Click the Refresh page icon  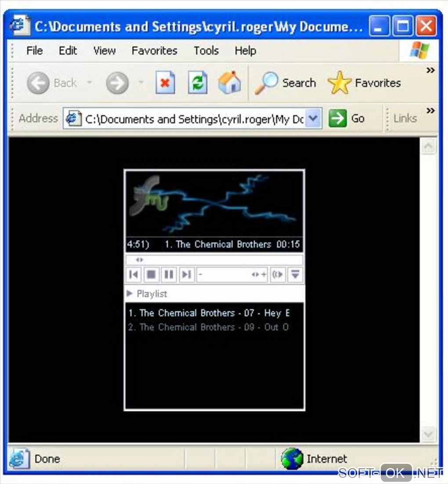(198, 82)
